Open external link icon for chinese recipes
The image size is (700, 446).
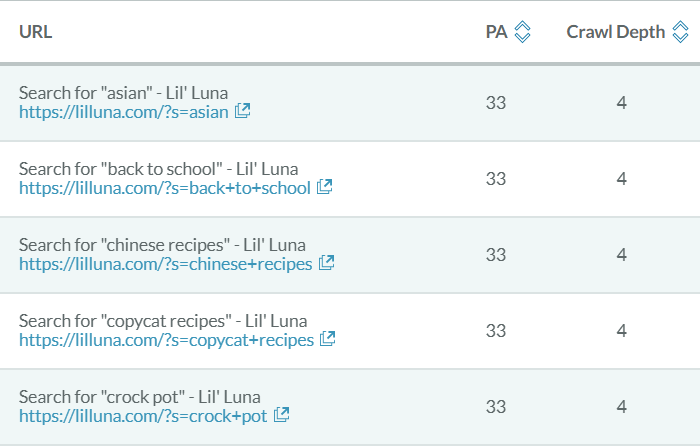(327, 263)
